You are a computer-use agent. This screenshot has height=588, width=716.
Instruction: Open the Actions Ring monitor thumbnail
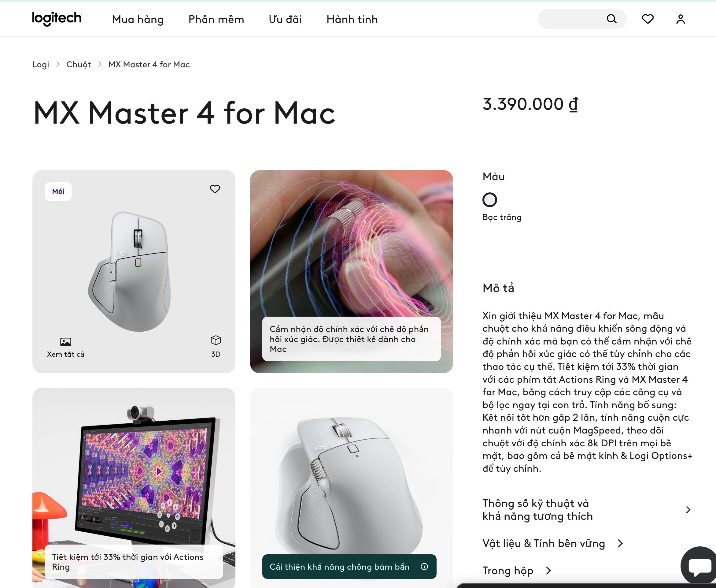coord(134,488)
